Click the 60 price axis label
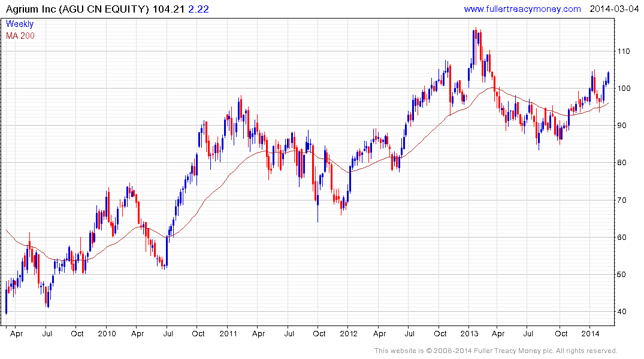The image size is (644, 359). click(x=622, y=237)
